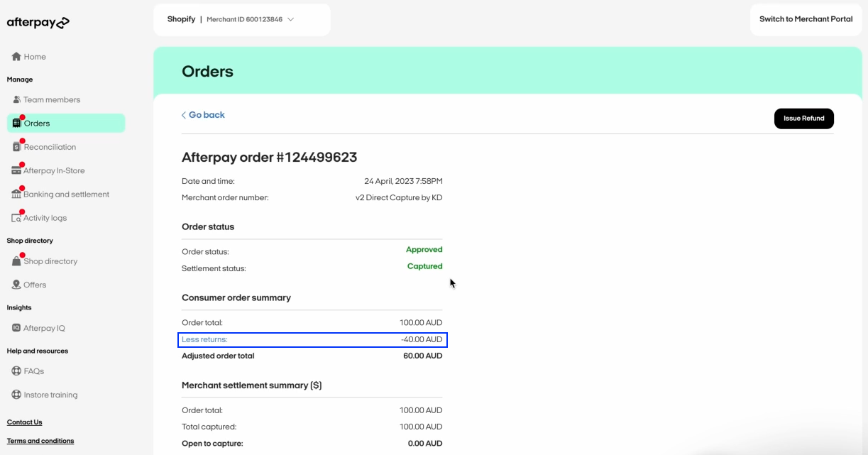Open the Instore training menu item
868x455 pixels.
tap(50, 395)
